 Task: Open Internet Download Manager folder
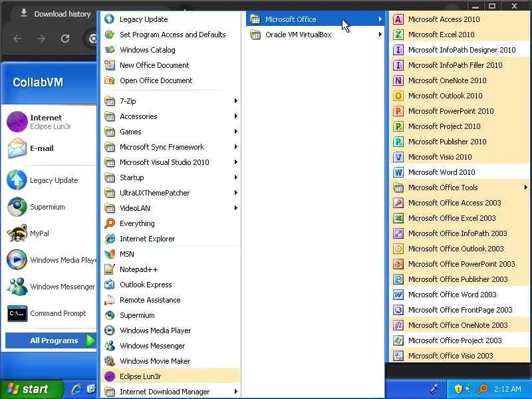click(171, 392)
